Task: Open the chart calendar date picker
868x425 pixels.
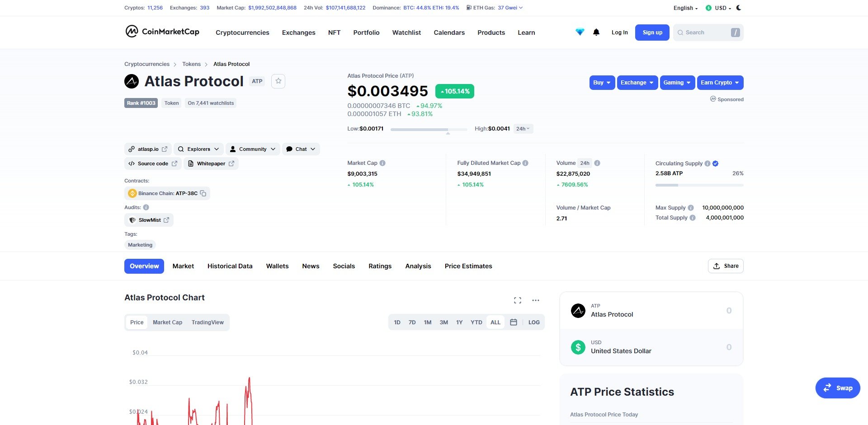Action: [x=514, y=322]
